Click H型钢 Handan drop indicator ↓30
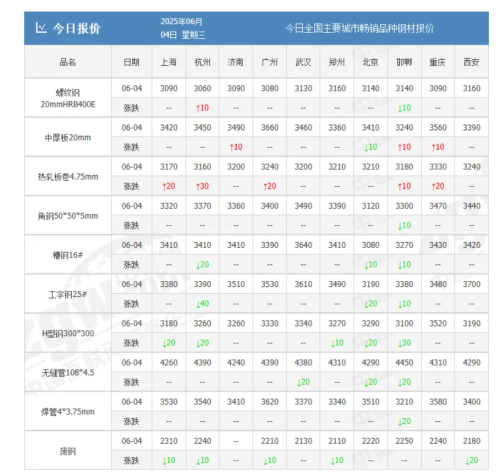500x473 pixels. (x=404, y=343)
